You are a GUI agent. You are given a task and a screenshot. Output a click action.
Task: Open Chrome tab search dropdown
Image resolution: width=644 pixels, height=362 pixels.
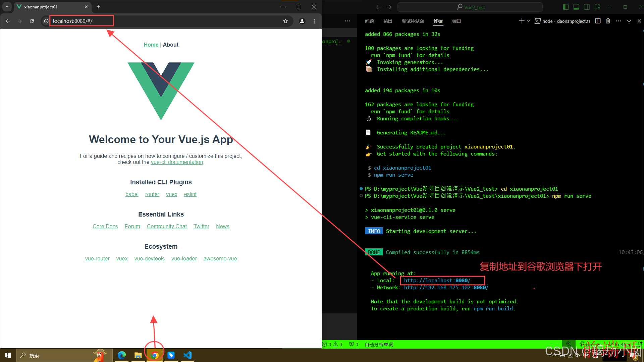7,7
